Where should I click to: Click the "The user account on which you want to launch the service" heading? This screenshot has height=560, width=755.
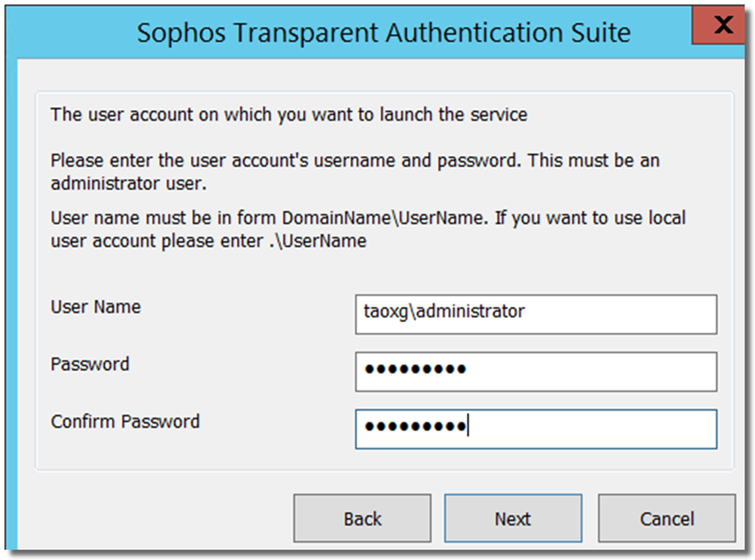click(x=289, y=114)
